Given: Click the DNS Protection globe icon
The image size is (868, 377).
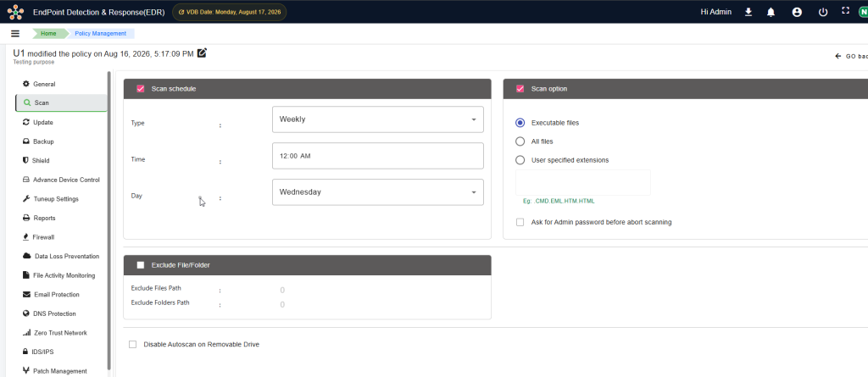Looking at the screenshot, I should [25, 313].
